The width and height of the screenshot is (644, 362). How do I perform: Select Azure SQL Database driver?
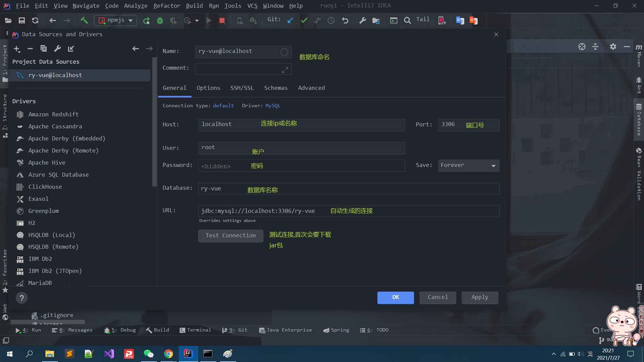(79, 175)
